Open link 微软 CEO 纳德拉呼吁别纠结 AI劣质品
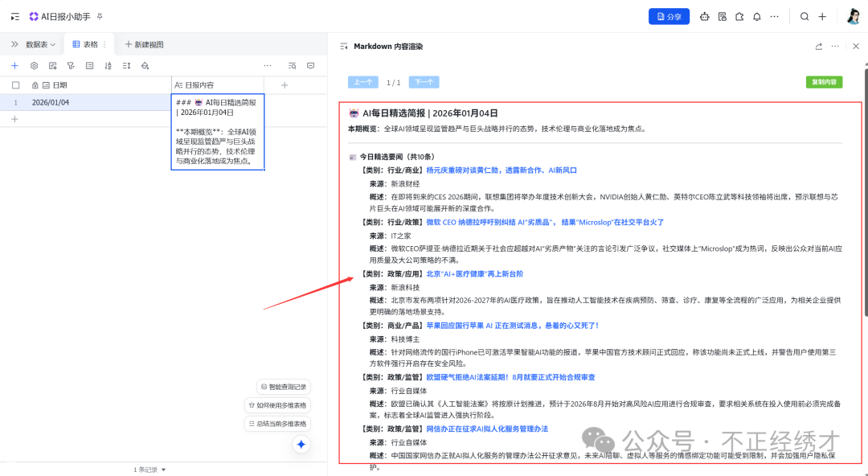This screenshot has height=476, width=868. pyautogui.click(x=545, y=222)
